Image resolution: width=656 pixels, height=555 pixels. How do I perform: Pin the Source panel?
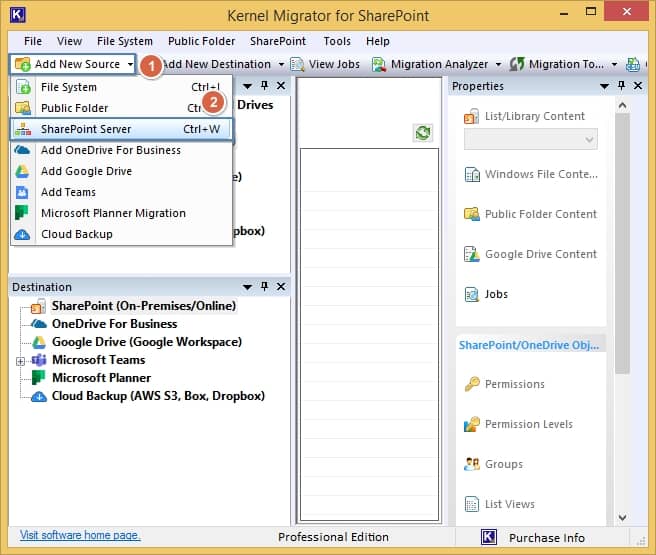coord(264,86)
